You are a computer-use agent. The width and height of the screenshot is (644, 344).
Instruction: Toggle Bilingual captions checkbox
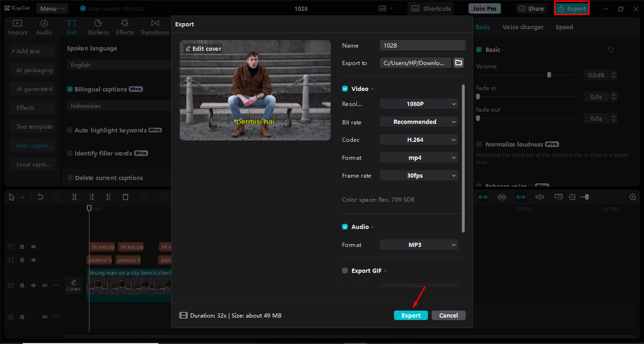[70, 89]
